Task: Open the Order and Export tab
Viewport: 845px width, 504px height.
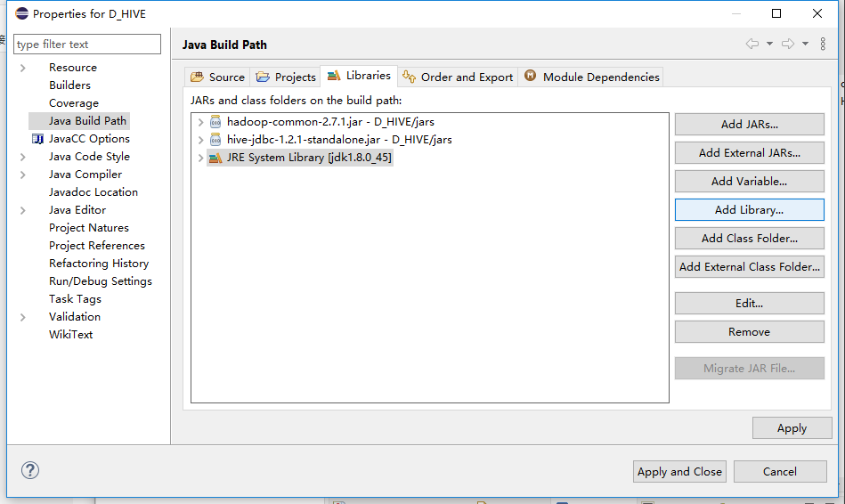Action: 458,77
